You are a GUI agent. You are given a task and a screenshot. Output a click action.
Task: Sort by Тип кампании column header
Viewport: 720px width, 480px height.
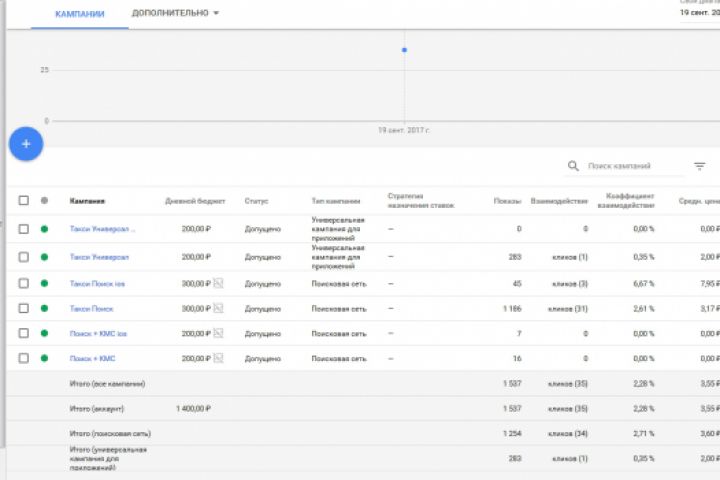point(336,201)
